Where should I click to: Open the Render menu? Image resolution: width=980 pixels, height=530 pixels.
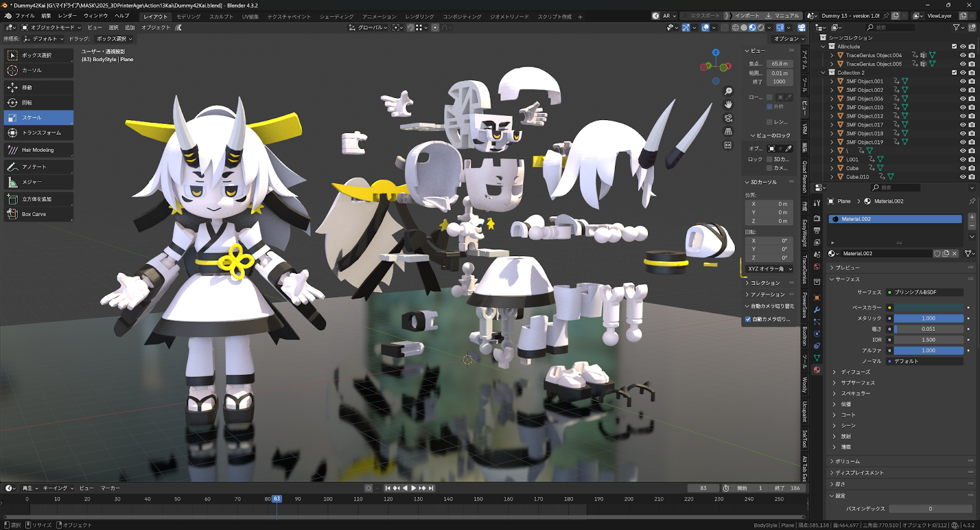pos(67,16)
